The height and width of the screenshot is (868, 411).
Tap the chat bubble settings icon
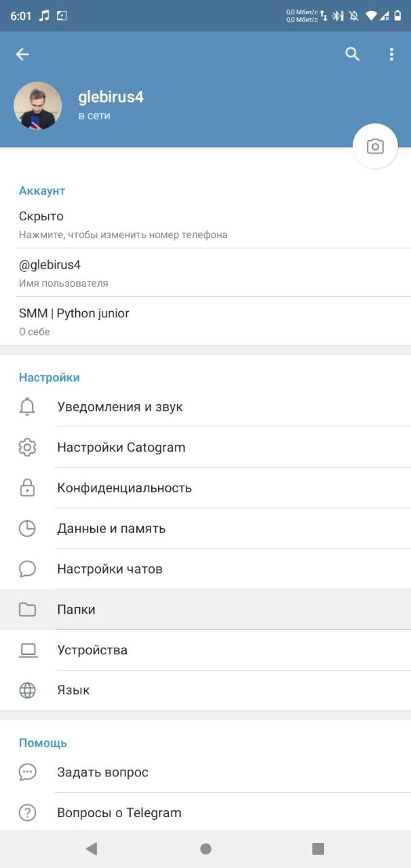(x=27, y=569)
